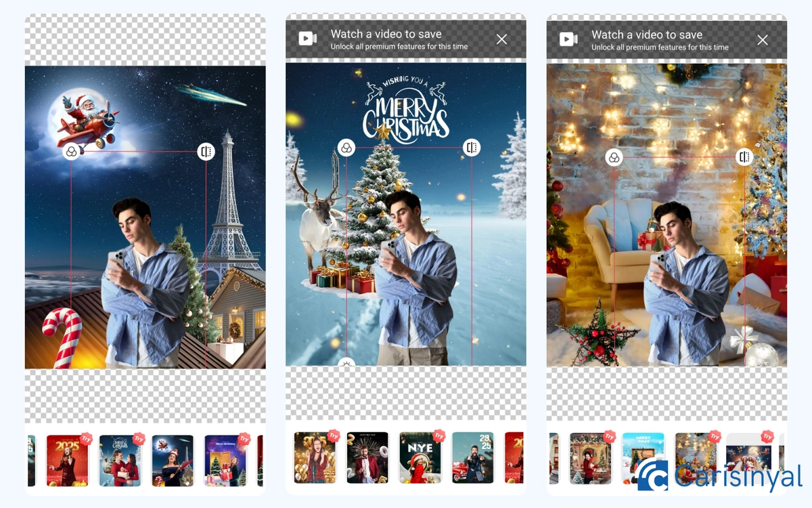
Task: Click the compare split icon on the snowy tree image
Action: (x=471, y=146)
